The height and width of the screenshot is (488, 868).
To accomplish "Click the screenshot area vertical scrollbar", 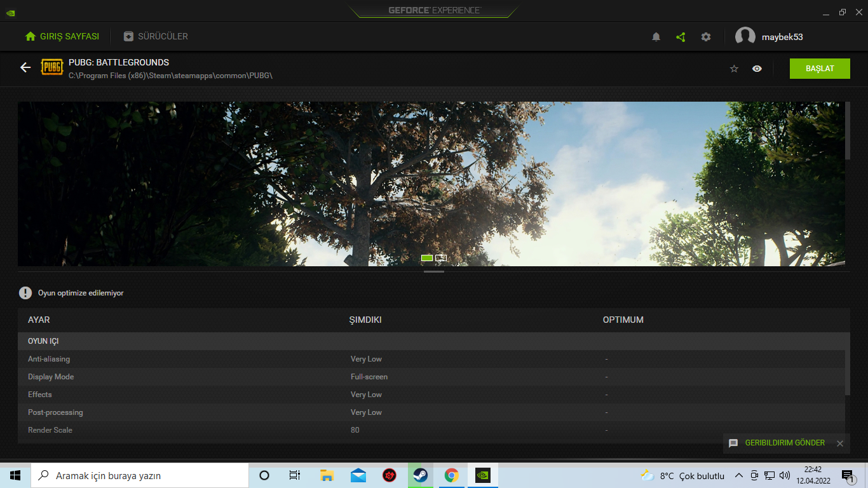I will [848, 130].
